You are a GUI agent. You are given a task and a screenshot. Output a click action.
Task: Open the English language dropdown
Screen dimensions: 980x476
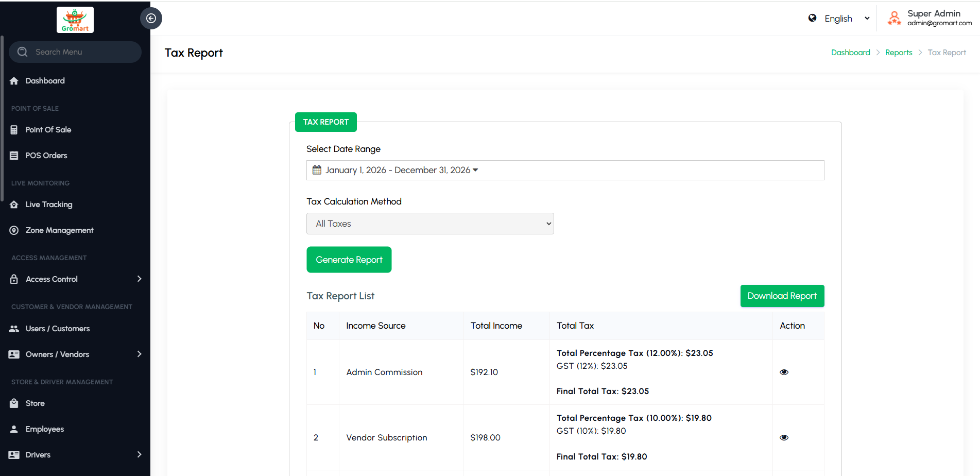coord(846,19)
